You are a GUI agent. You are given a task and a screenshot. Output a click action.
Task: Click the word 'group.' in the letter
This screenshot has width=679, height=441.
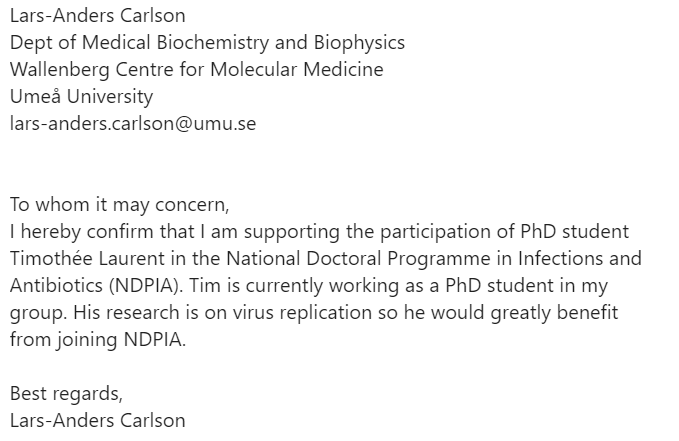[38, 313]
